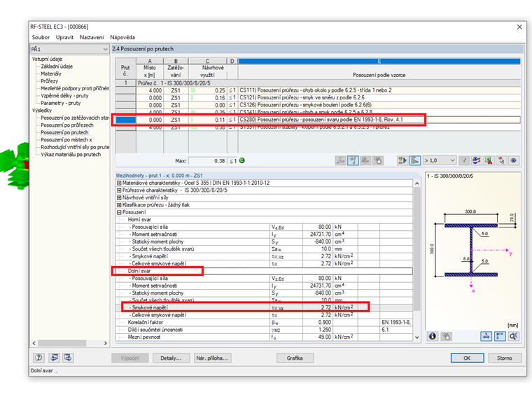Select Průřezy in navigator

[x=50, y=81]
